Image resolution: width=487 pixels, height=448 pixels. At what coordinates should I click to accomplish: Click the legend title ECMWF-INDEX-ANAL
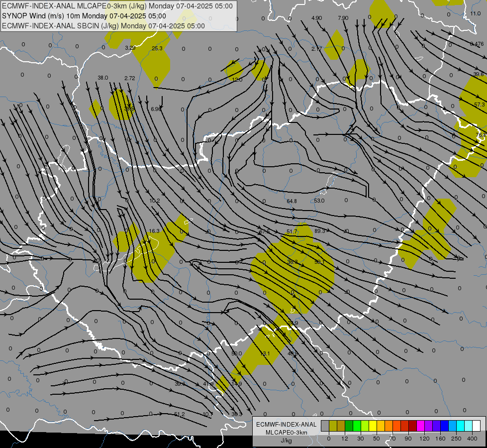(287, 425)
